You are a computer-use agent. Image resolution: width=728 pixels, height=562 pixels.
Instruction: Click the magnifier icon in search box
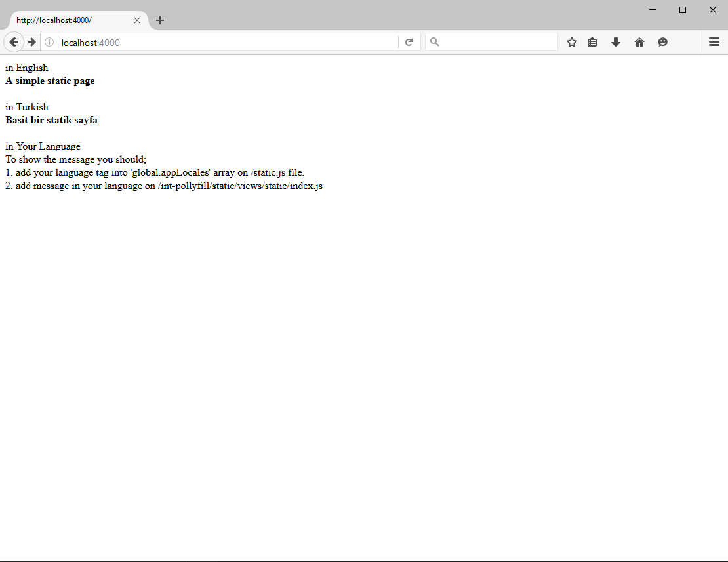click(435, 42)
